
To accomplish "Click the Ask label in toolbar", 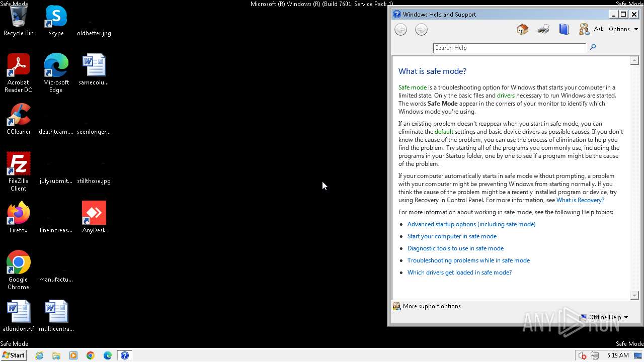I will coord(599,29).
